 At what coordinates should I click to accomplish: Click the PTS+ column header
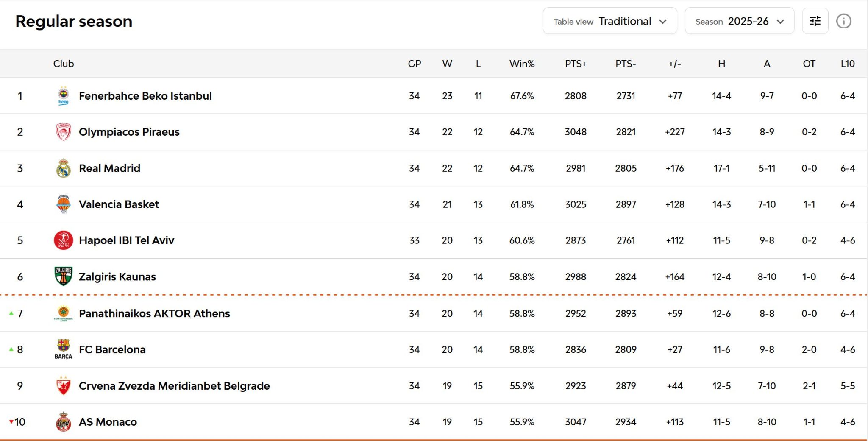575,64
